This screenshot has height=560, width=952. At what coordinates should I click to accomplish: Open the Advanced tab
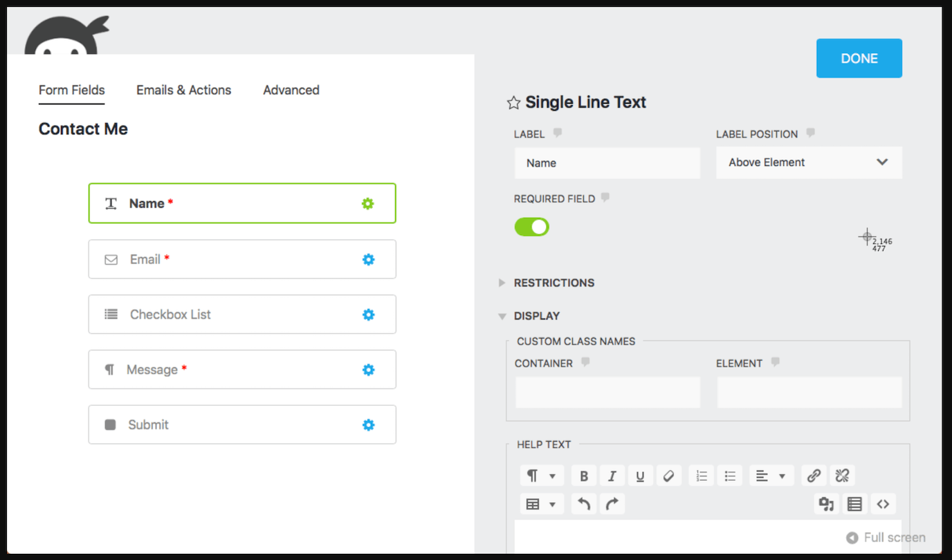click(291, 90)
